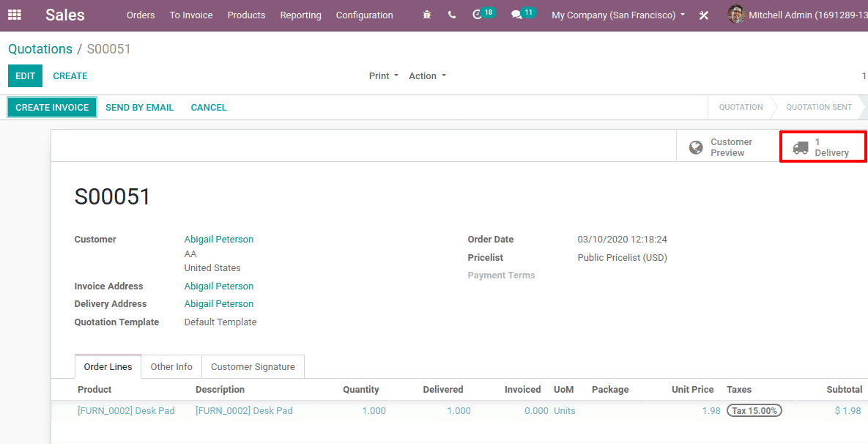Viewport: 868px width, 444px height.
Task: Click invoiced value 0.000
Action: point(536,411)
